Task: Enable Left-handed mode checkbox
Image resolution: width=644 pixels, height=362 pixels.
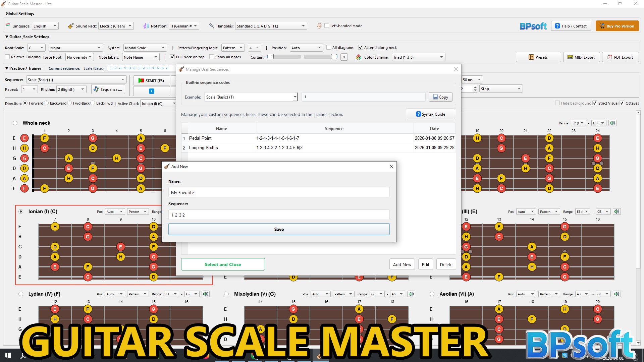Action: [x=327, y=26]
